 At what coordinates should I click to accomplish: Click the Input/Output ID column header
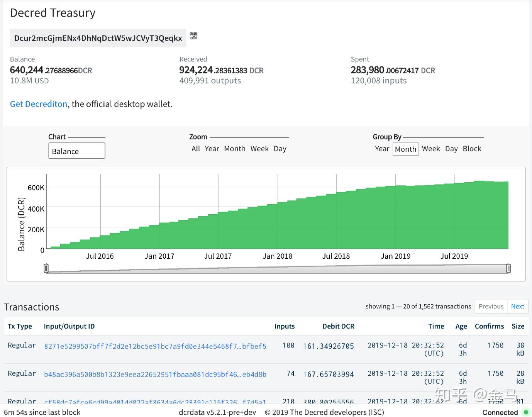click(x=69, y=326)
